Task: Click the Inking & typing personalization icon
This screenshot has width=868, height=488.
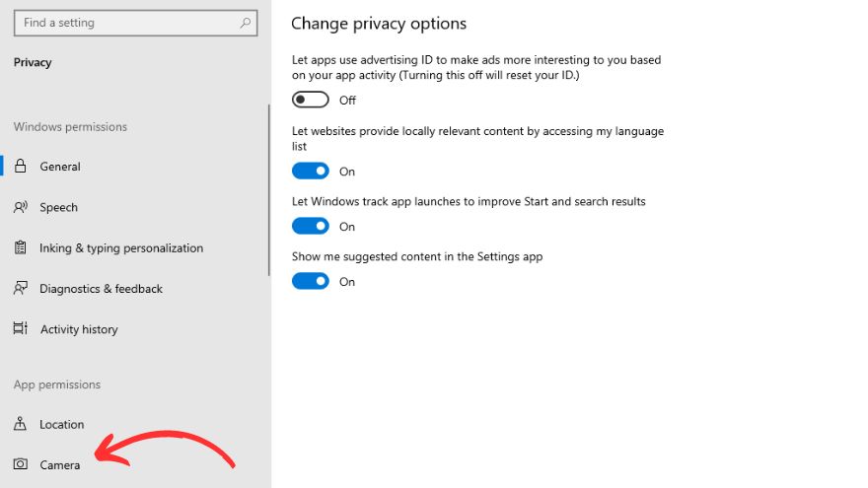Action: [20, 248]
